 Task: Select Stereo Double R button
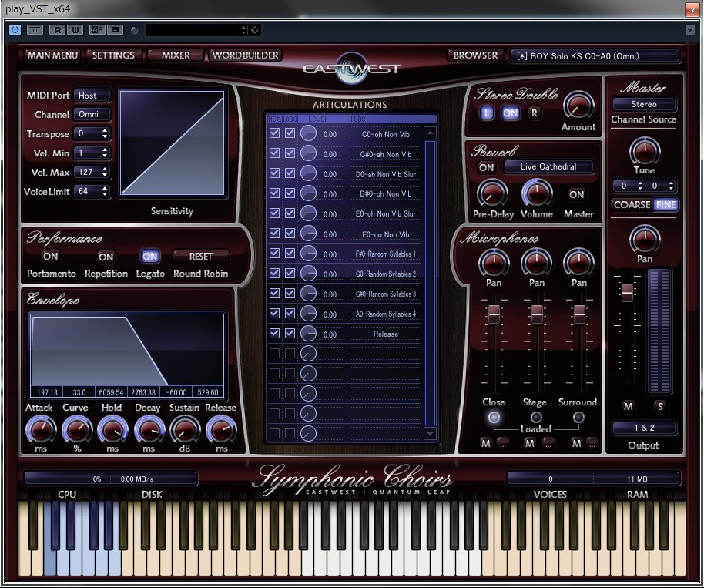535,113
